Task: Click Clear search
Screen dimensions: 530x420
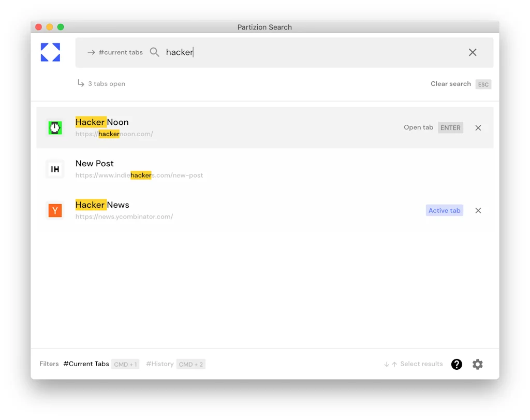Action: point(451,83)
